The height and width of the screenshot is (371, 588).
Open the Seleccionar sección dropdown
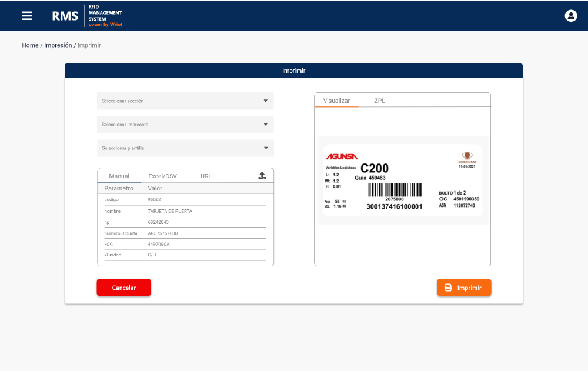(x=185, y=101)
